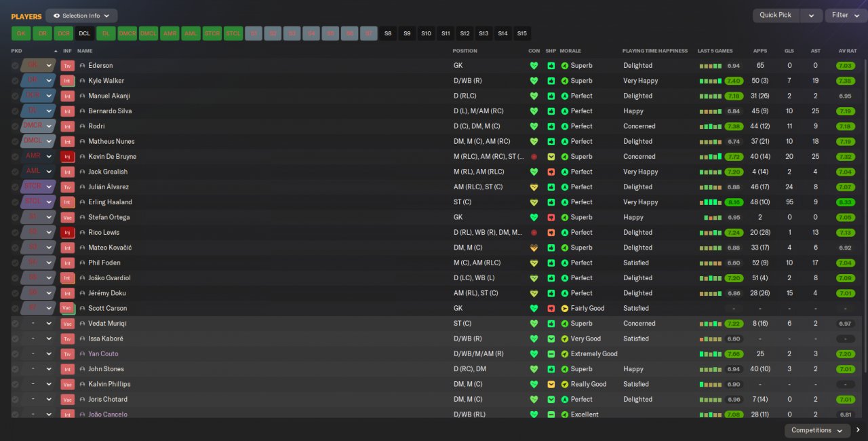Click Erling Haaland's last 5 games form bars
868x441 pixels.
coord(709,202)
